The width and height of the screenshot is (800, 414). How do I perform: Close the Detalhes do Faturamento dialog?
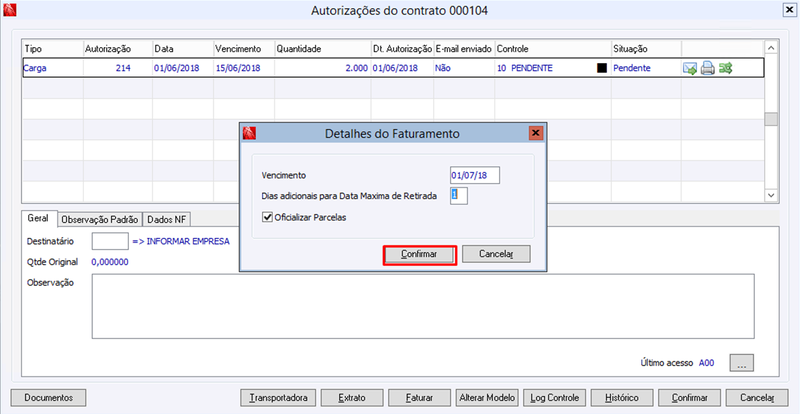[x=535, y=134]
